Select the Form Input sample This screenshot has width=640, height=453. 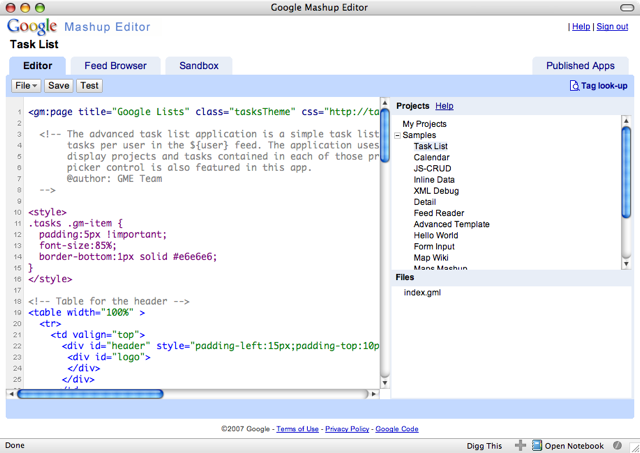point(434,246)
